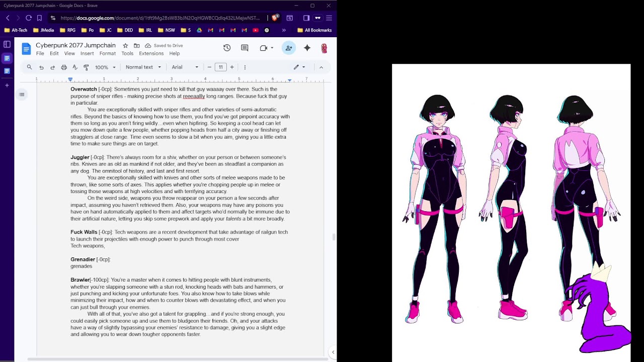The width and height of the screenshot is (644, 362).
Task: Open the Google account avatar
Action: point(324,48)
